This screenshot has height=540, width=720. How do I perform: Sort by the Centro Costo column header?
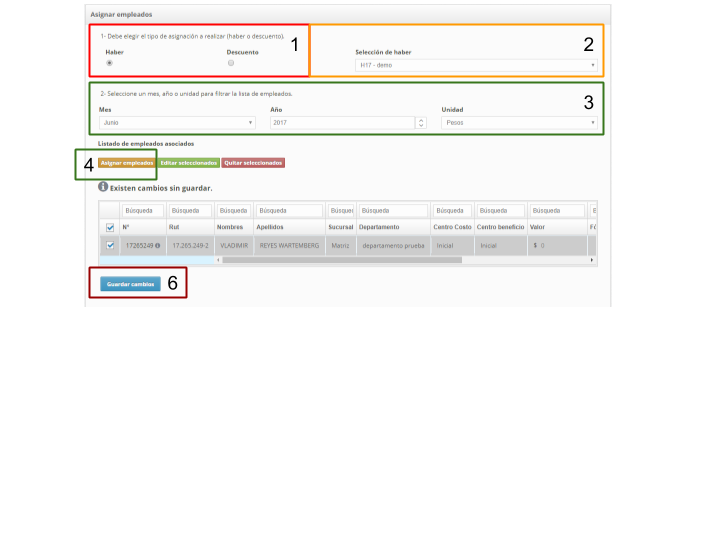(x=452, y=227)
